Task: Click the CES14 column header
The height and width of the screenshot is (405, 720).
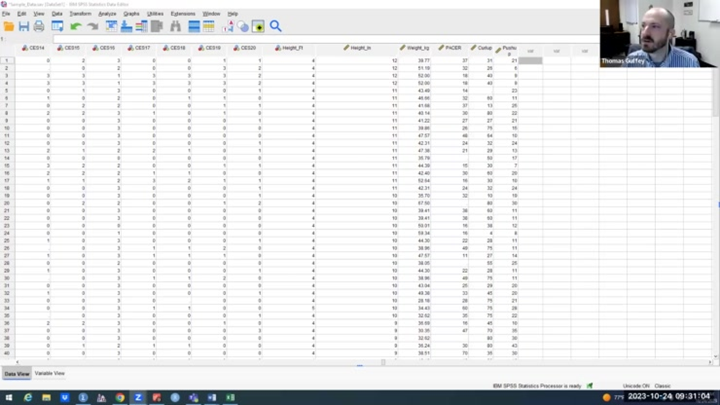Action: coord(35,48)
